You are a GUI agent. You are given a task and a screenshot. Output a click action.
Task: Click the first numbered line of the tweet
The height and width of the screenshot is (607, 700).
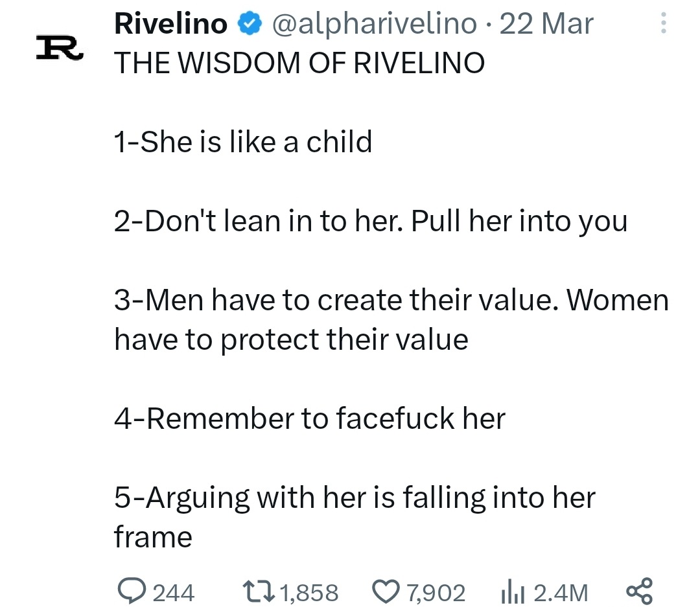point(243,141)
